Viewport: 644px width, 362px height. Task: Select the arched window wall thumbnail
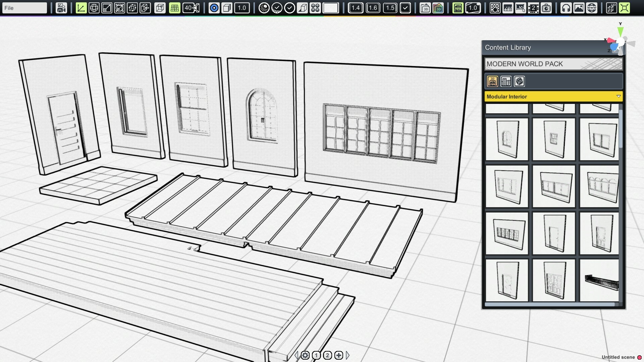pyautogui.click(x=506, y=139)
